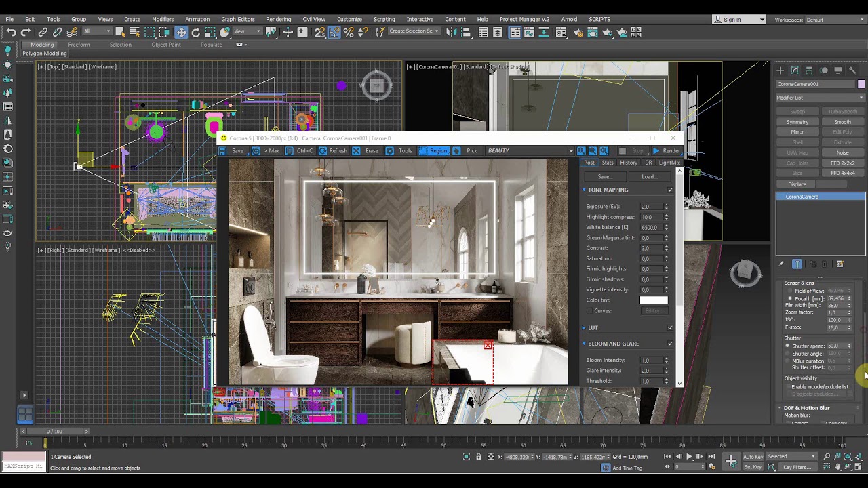868x488 pixels.
Task: Click Pick tool in Corona frame buffer
Action: coord(465,150)
